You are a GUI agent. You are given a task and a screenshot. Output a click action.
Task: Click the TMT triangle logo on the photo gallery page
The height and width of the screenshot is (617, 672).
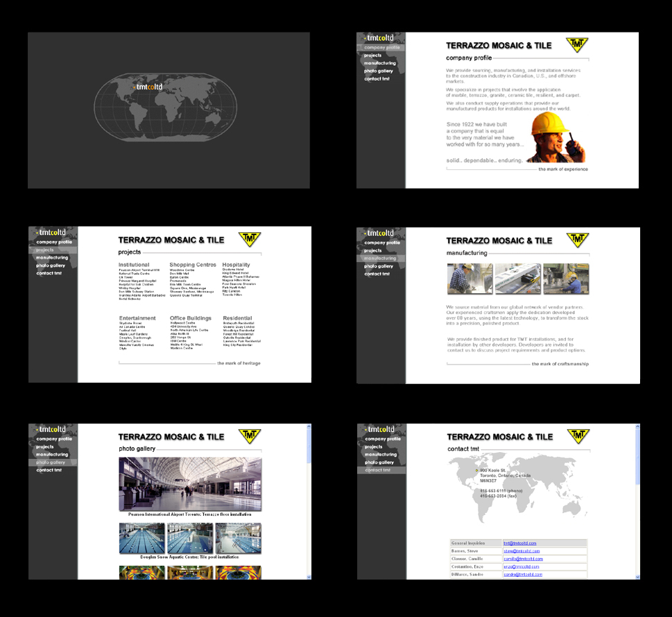tap(250, 435)
